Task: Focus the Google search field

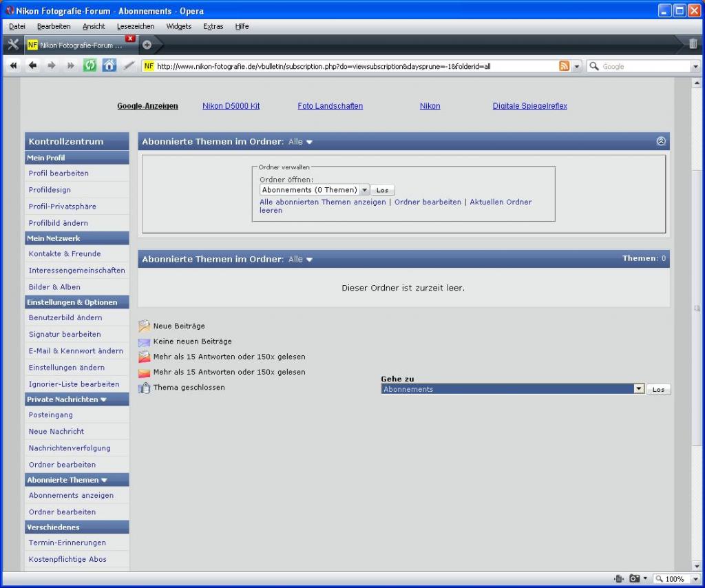Action: [645, 67]
